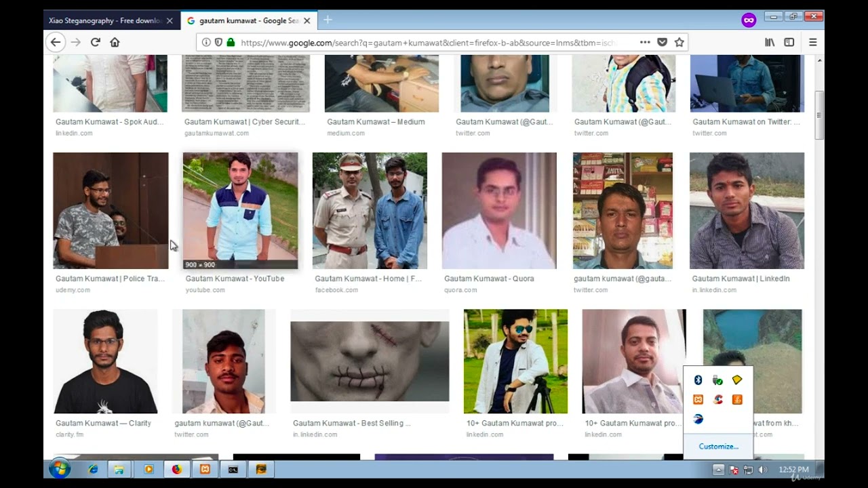This screenshot has height=488, width=868.
Task: Click the page vertical scrollbar thumb
Action: [x=819, y=115]
